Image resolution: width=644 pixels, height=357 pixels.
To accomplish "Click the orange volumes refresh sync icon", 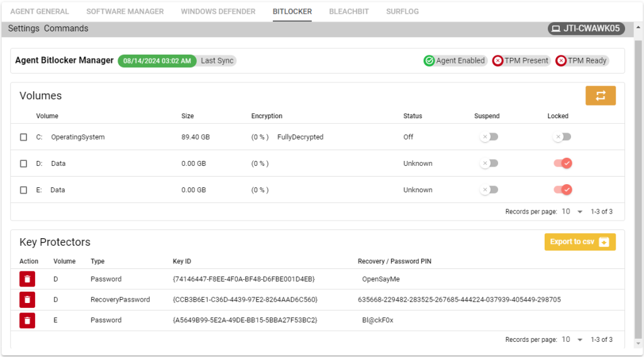I will [x=600, y=96].
